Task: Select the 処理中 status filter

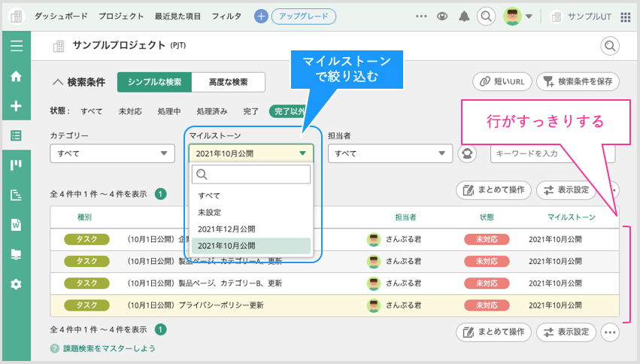Action: pos(169,111)
